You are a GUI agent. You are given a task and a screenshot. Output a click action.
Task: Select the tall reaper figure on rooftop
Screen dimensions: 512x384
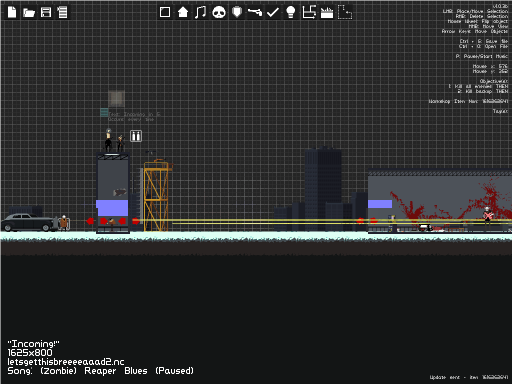[x=108, y=140]
